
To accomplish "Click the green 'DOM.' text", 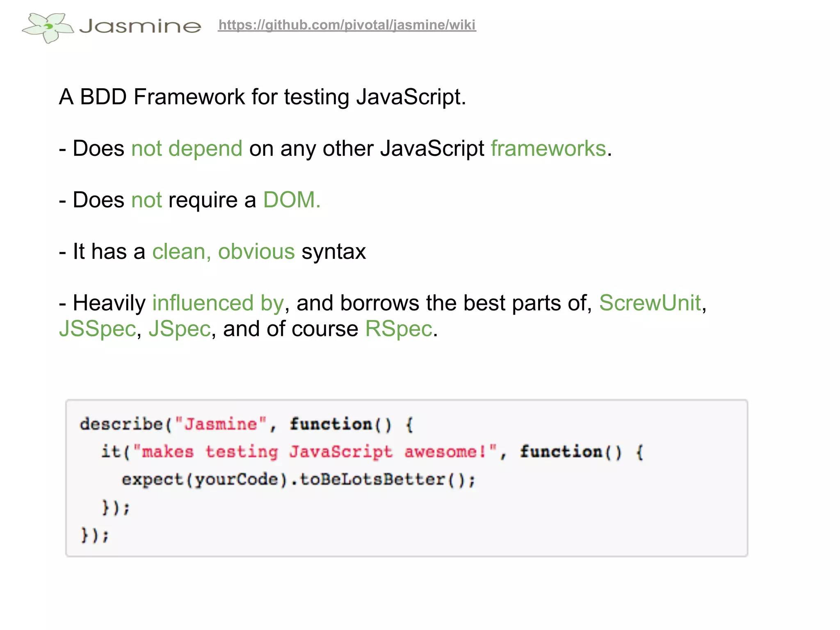I will point(292,200).
